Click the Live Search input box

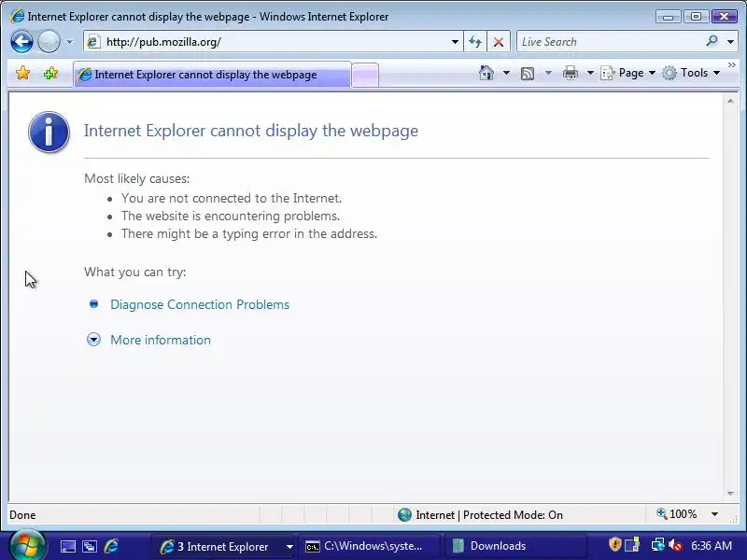pos(610,42)
